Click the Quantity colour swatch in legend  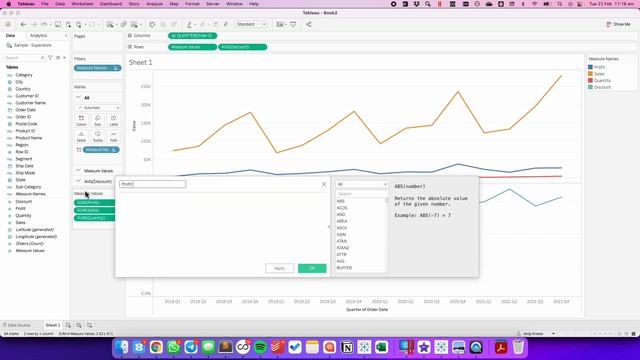click(x=590, y=80)
